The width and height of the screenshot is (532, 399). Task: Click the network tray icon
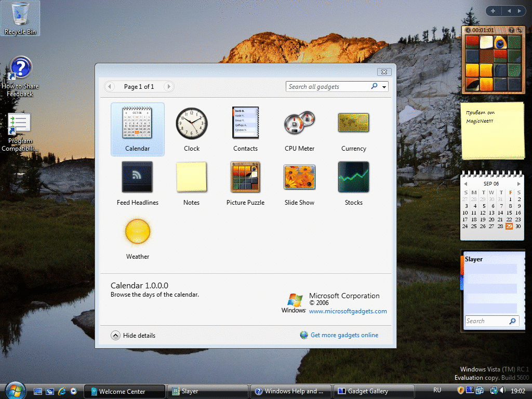point(494,391)
